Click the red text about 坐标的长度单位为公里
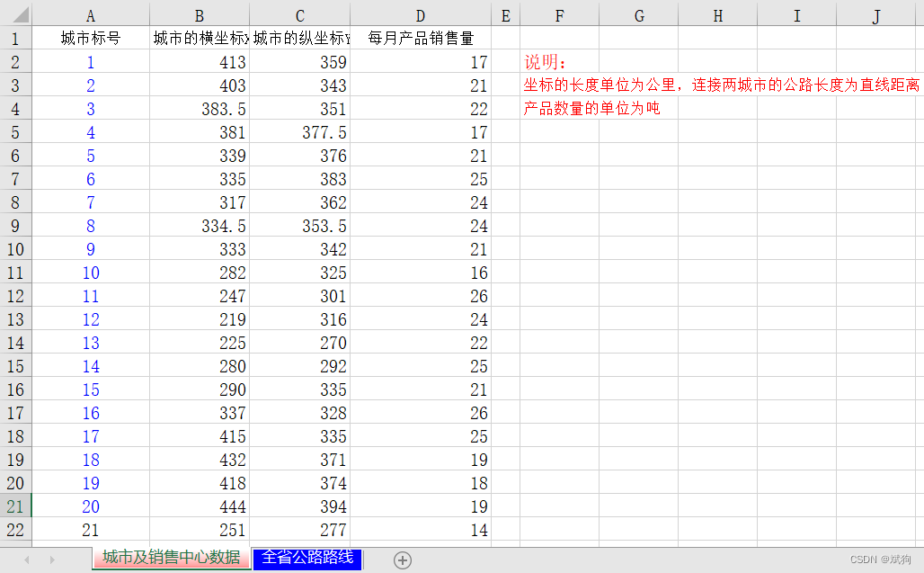Image resolution: width=924 pixels, height=573 pixels. coord(721,85)
